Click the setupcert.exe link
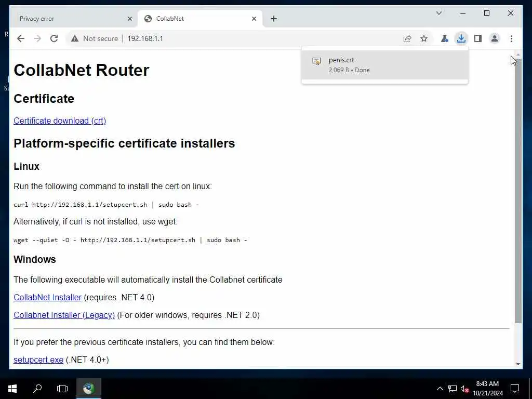The width and height of the screenshot is (532, 399). (38, 360)
